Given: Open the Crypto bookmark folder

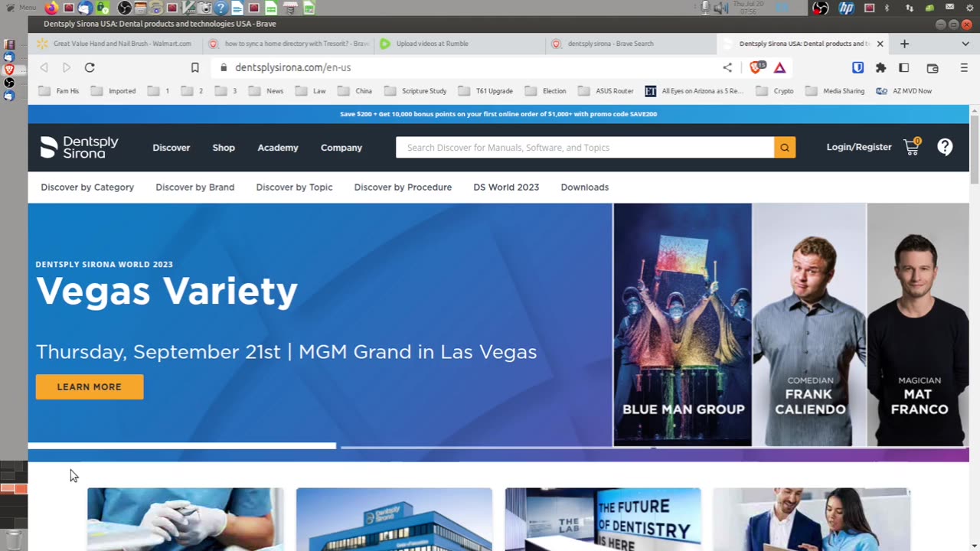Looking at the screenshot, I should pyautogui.click(x=775, y=91).
